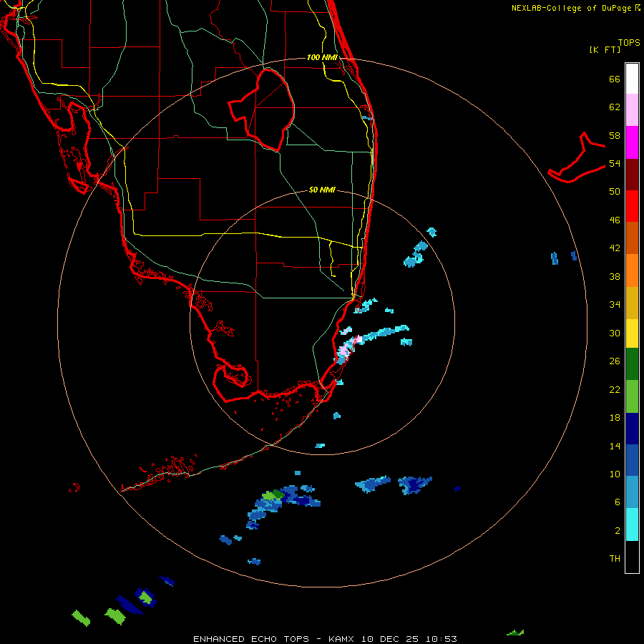Click the legend value "26"
644x644 pixels.
click(x=615, y=361)
